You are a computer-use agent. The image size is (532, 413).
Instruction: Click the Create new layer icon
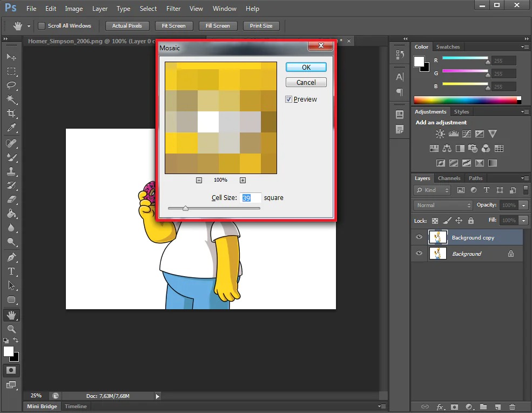click(x=498, y=407)
